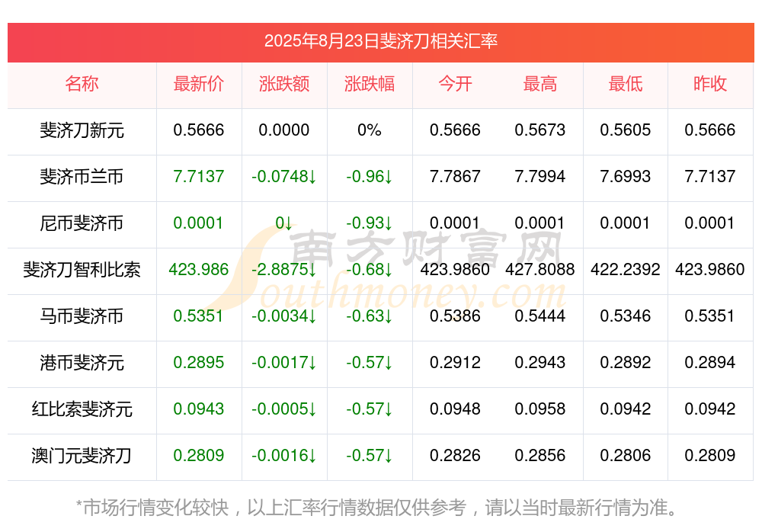
Task: Click the 今开 column header
Action: pyautogui.click(x=455, y=84)
